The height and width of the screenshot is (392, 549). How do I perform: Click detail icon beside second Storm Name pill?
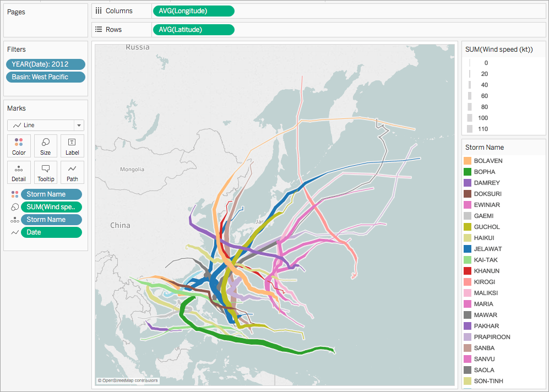[15, 220]
